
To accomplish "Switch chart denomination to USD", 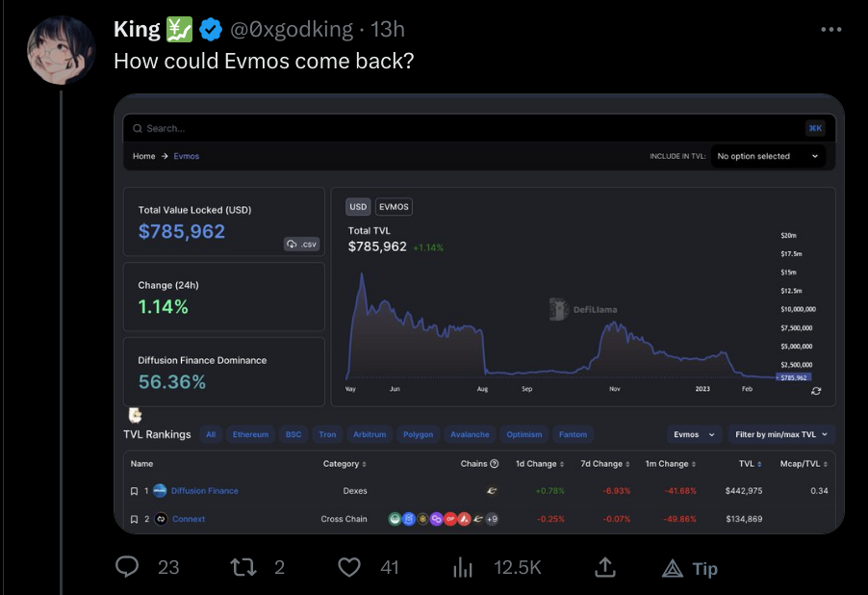I will (x=358, y=207).
